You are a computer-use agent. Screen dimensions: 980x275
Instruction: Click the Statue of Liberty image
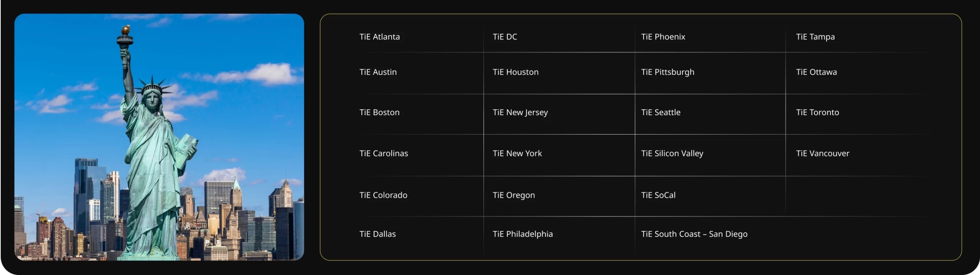(x=159, y=137)
